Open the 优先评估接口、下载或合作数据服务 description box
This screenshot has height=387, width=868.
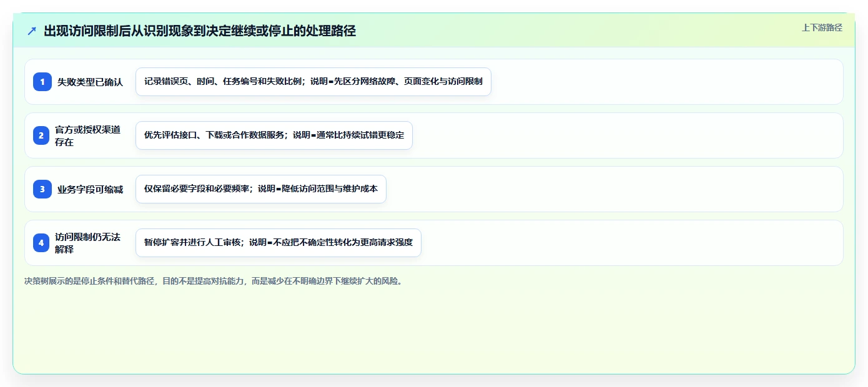(x=274, y=135)
